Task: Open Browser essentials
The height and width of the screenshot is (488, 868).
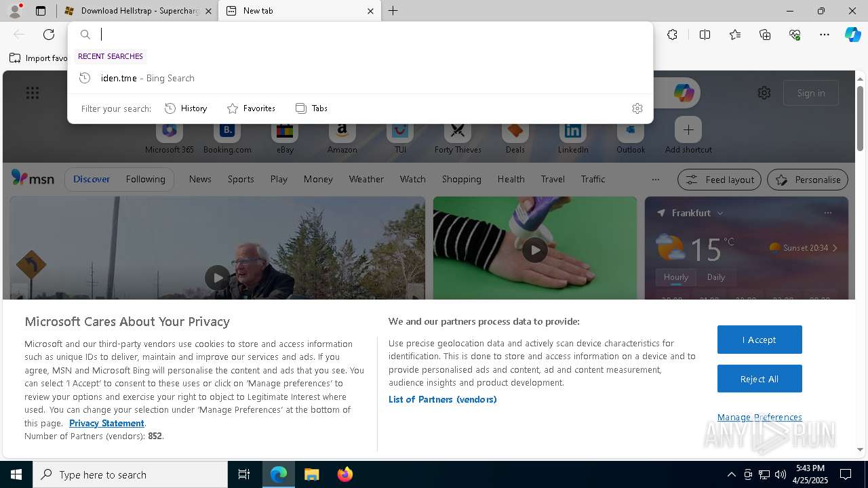Action: [795, 35]
